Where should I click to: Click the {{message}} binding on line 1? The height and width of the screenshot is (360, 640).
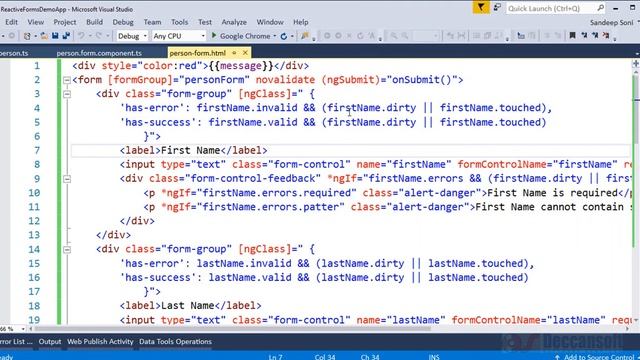[241, 66]
